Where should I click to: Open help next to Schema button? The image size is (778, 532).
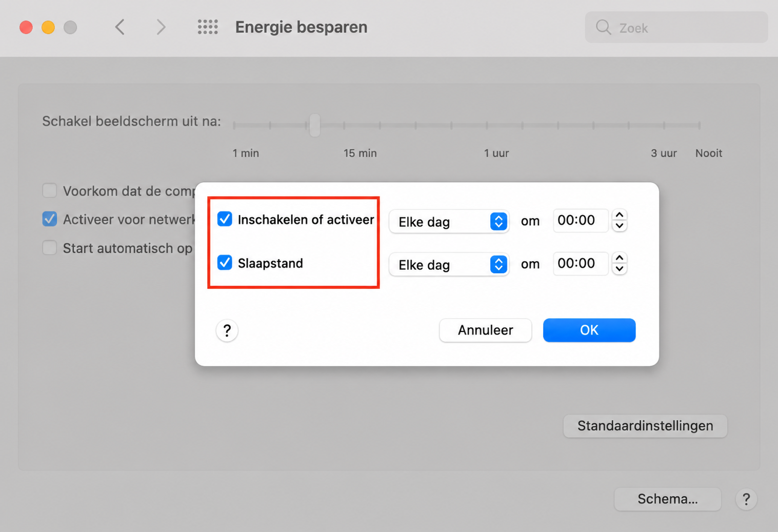(x=746, y=499)
